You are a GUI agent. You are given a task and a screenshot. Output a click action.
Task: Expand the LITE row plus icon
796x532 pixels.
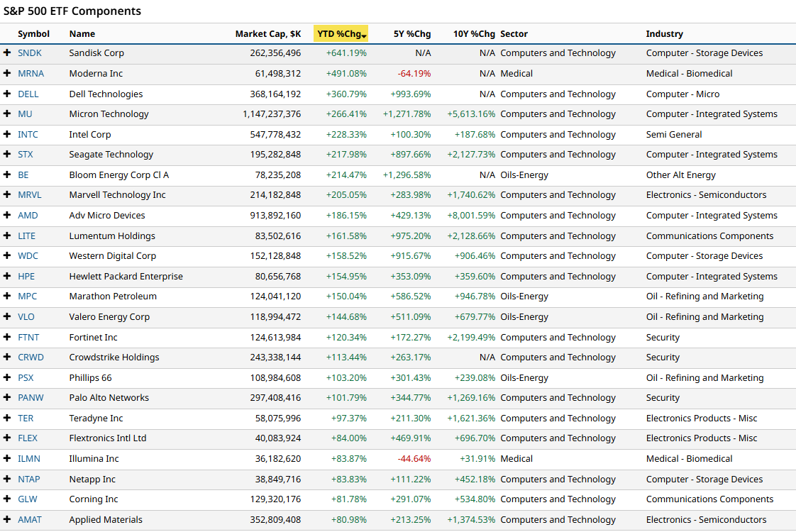pyautogui.click(x=7, y=235)
